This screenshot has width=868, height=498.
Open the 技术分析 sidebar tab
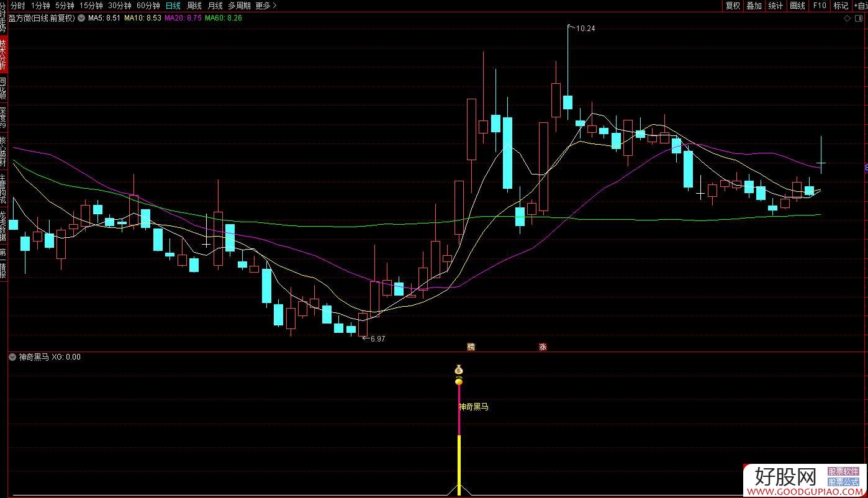(3, 55)
